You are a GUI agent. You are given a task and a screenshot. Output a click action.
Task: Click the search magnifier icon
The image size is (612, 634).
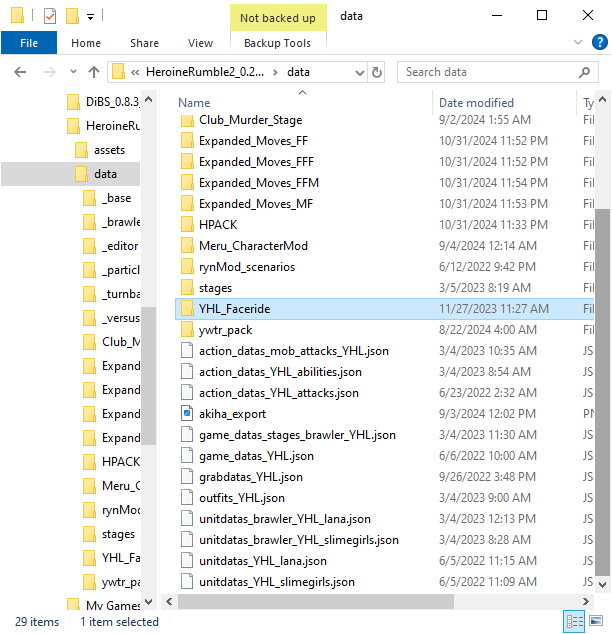click(x=584, y=72)
